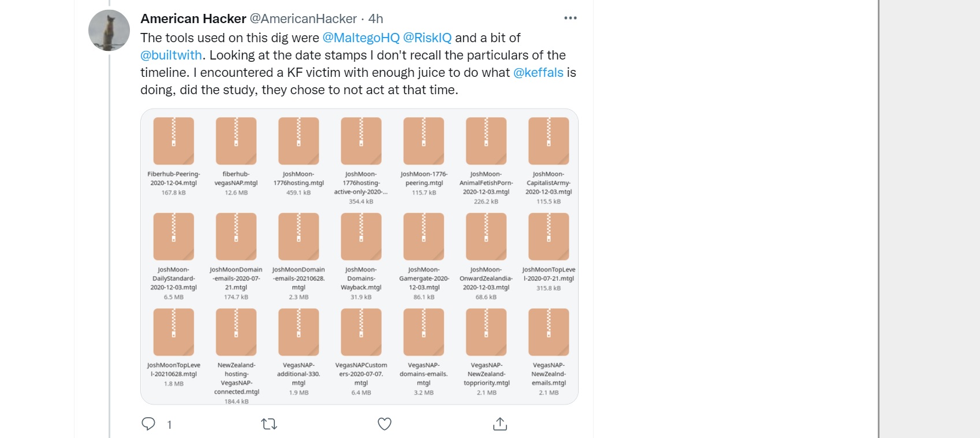This screenshot has height=438, width=980.
Task: Open the American Hacker profile avatar
Action: point(109,30)
